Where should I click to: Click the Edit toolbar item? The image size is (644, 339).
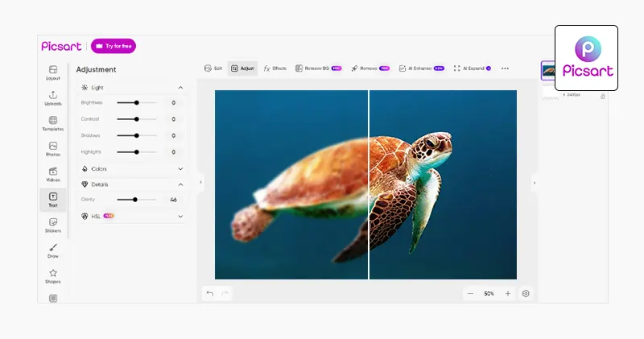[213, 68]
